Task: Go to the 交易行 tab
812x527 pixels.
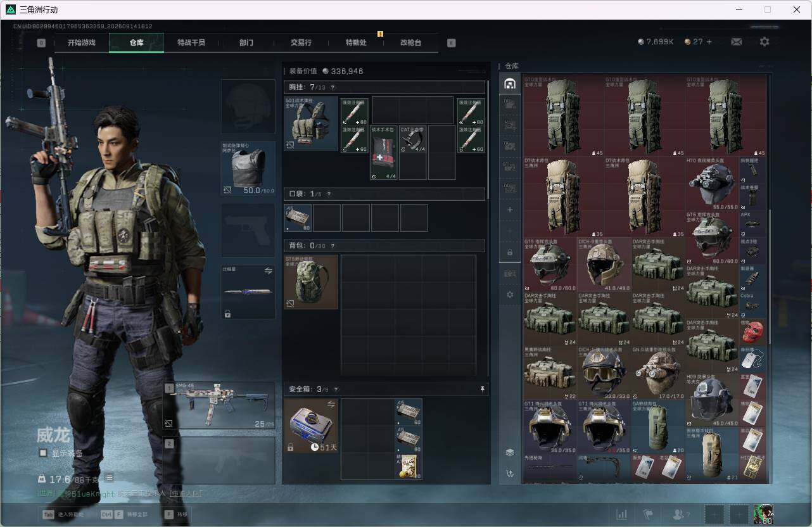Action: coord(301,42)
